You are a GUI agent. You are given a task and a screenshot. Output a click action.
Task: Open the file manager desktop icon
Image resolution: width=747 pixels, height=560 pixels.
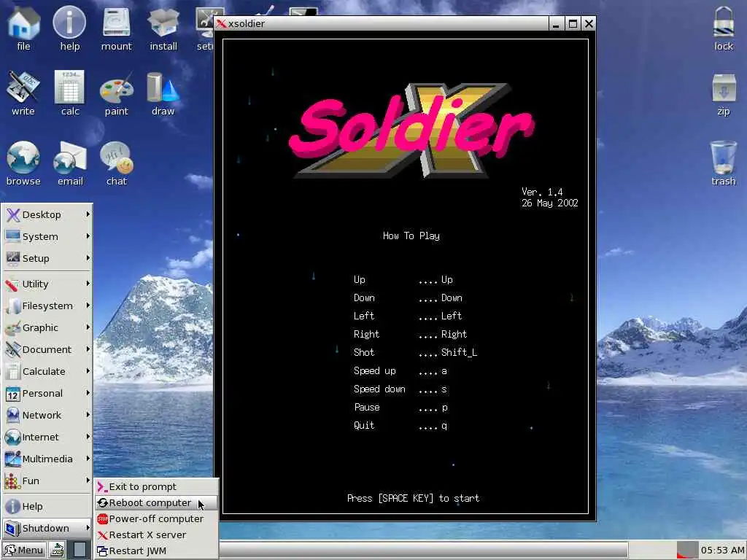point(23,28)
